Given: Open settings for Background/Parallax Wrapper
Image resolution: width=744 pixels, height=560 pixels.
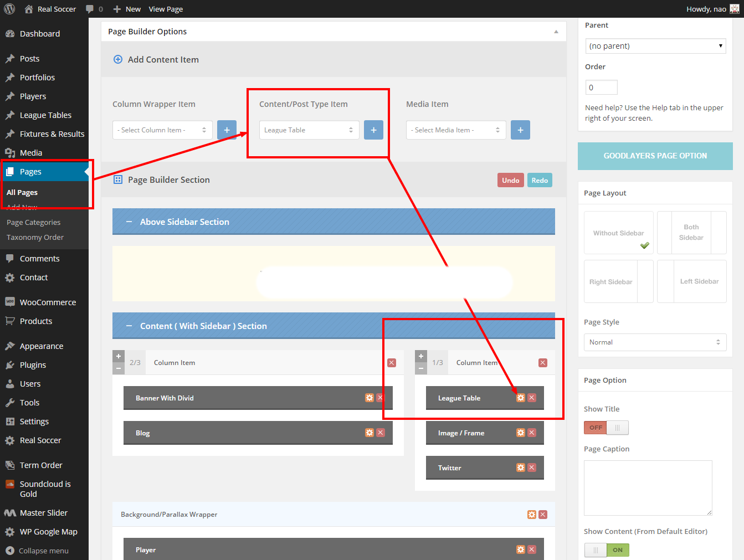Looking at the screenshot, I should pyautogui.click(x=532, y=515).
